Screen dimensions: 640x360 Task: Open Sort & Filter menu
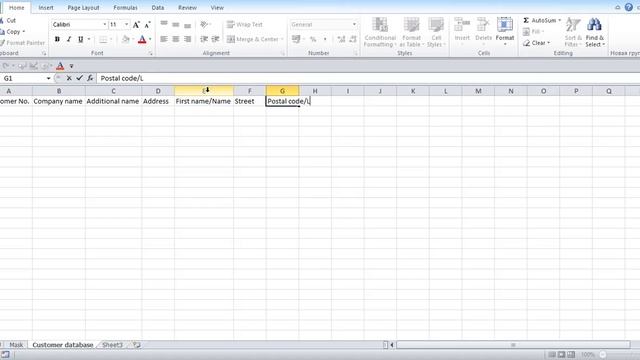pos(573,32)
